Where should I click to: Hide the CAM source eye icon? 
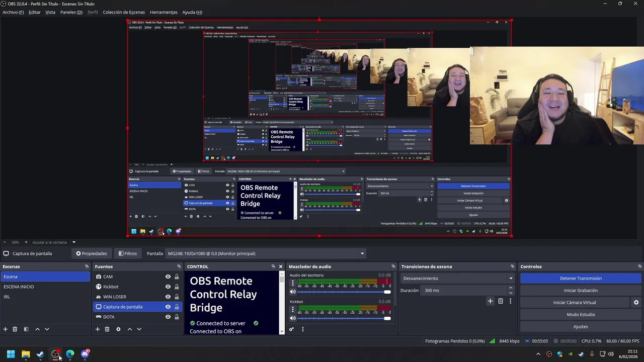click(168, 277)
